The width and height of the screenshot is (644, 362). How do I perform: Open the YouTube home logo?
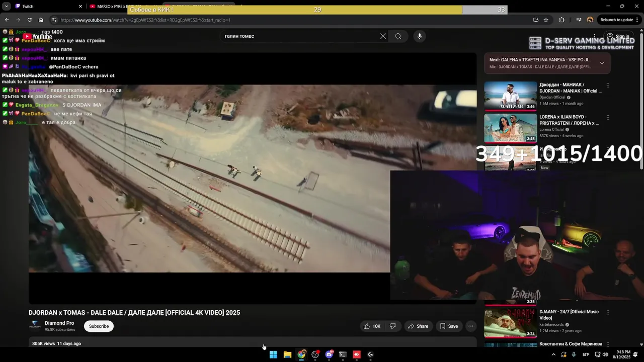pyautogui.click(x=38, y=36)
